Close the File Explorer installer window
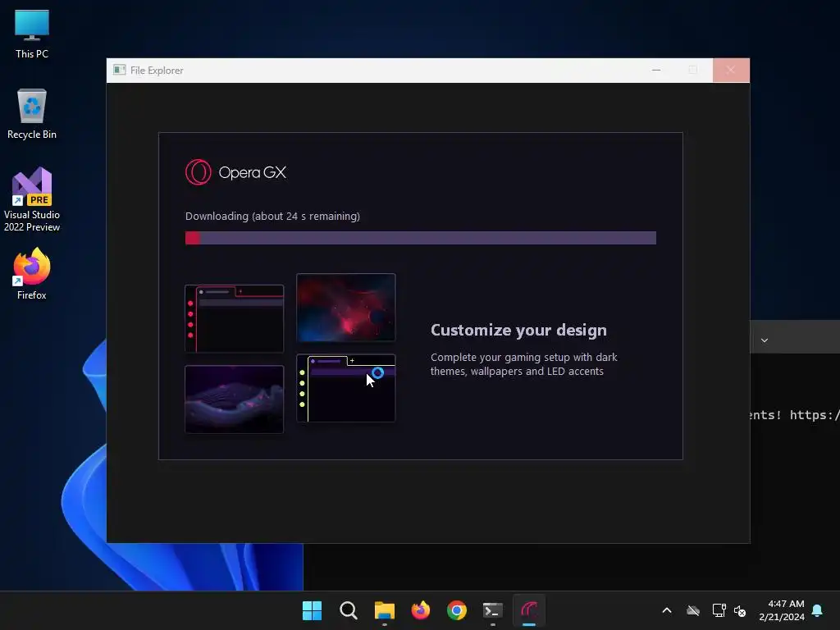The width and height of the screenshot is (840, 630). point(731,71)
